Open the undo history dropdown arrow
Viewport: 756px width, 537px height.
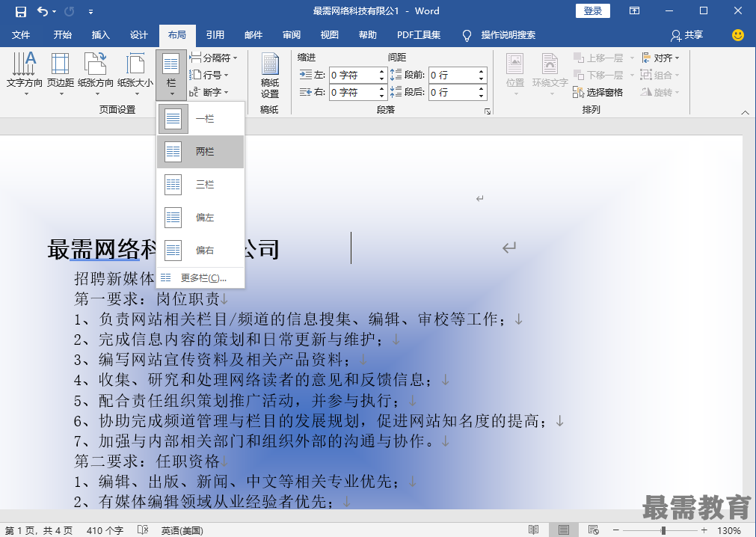click(x=54, y=11)
